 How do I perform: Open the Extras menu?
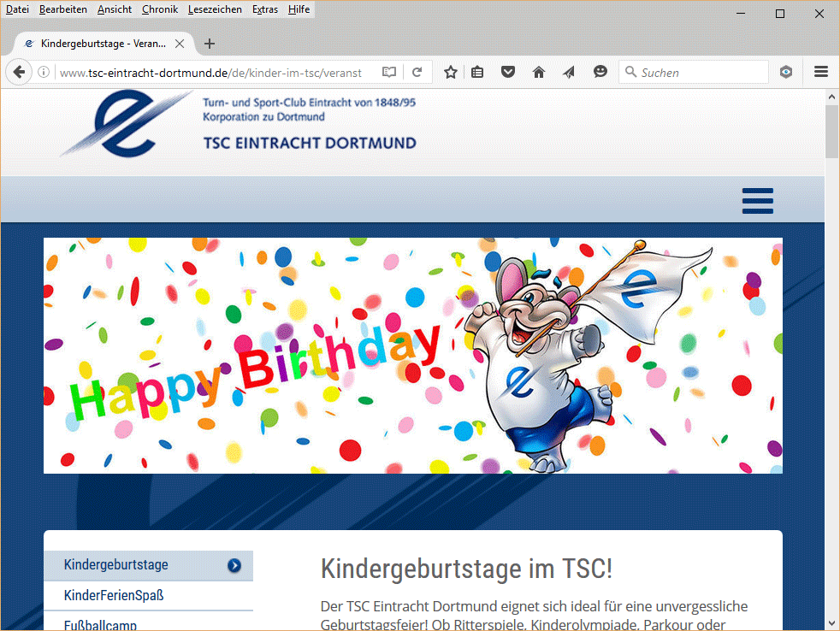pyautogui.click(x=264, y=9)
